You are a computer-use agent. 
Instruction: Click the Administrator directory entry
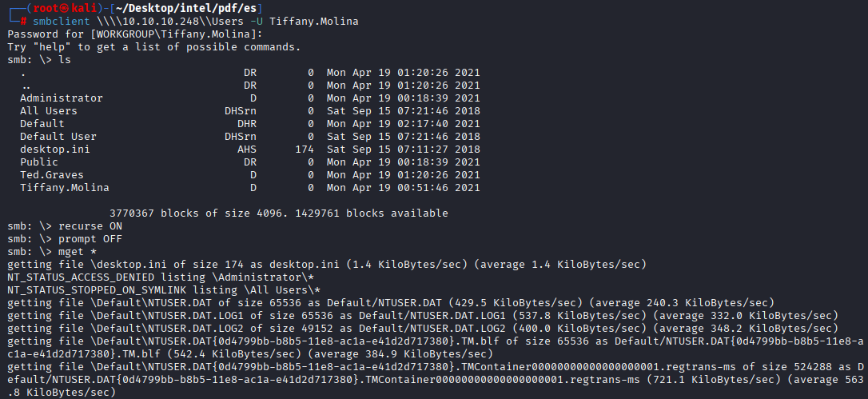[62, 98]
